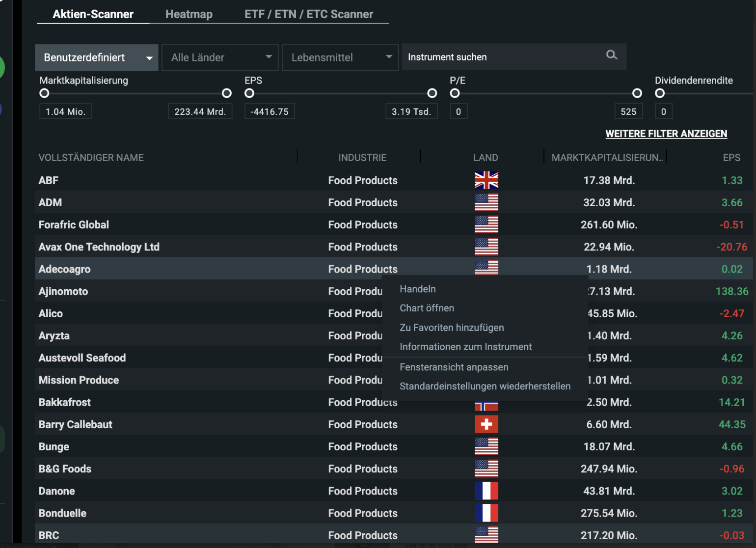Choose Chart öffnen from the context menu
This screenshot has height=548, width=756.
[427, 308]
